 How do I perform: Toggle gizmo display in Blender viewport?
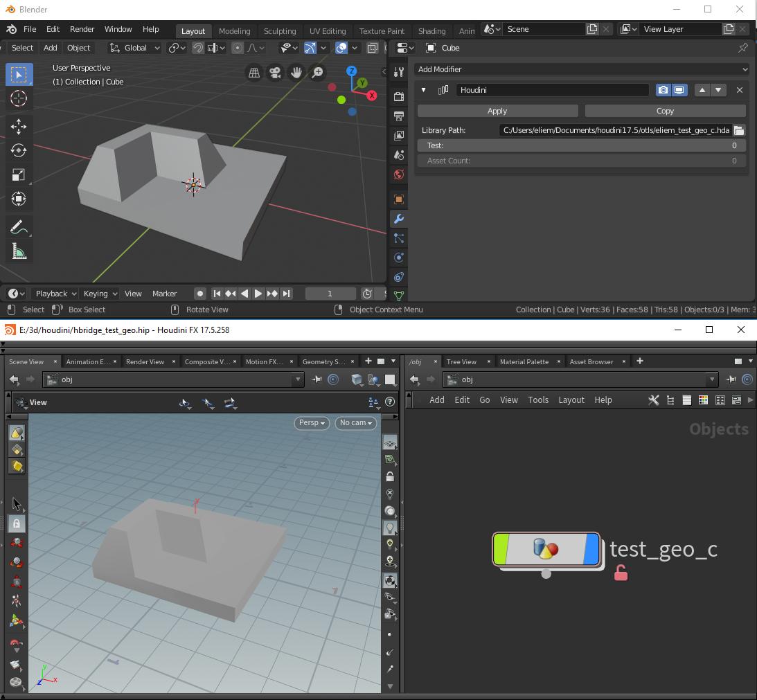click(x=310, y=48)
